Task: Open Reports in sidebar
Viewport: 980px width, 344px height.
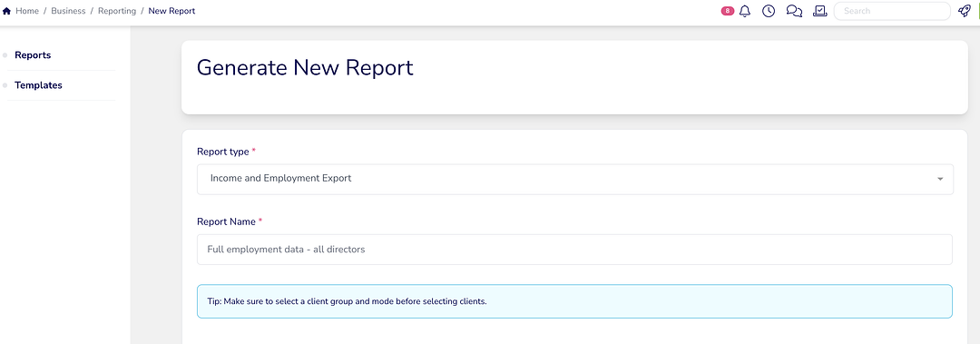Action: point(33,55)
